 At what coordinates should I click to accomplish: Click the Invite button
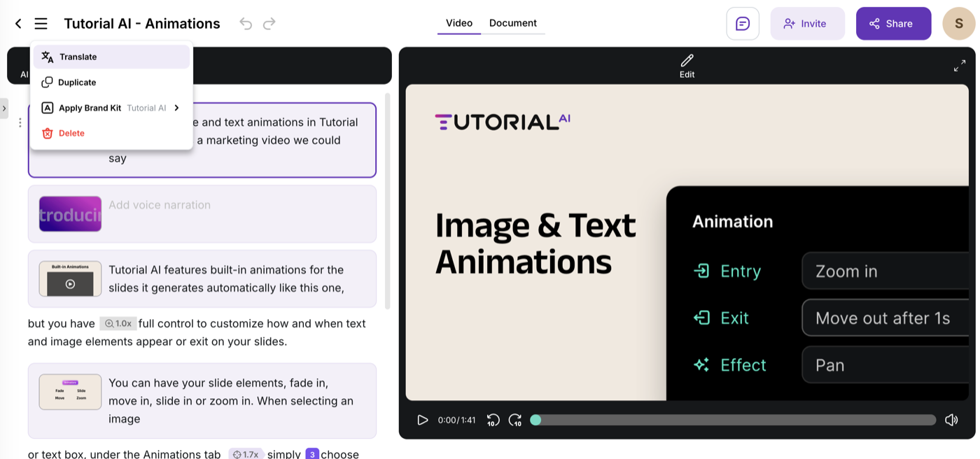[808, 24]
